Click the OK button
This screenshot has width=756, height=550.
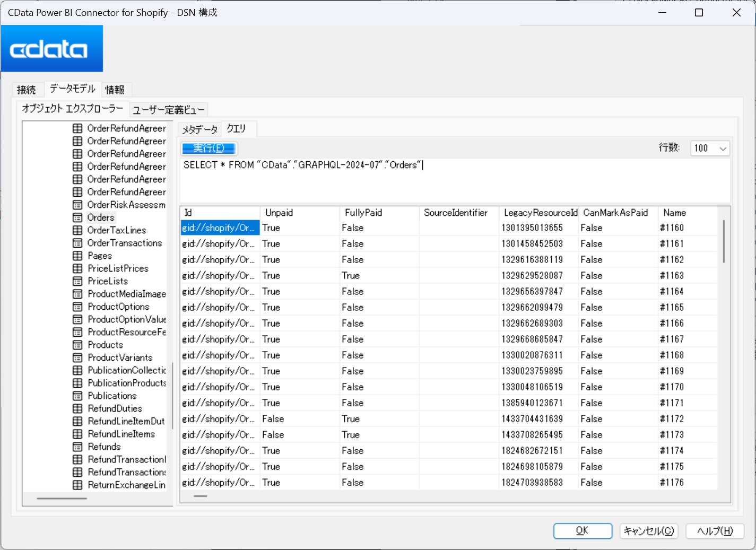click(583, 531)
